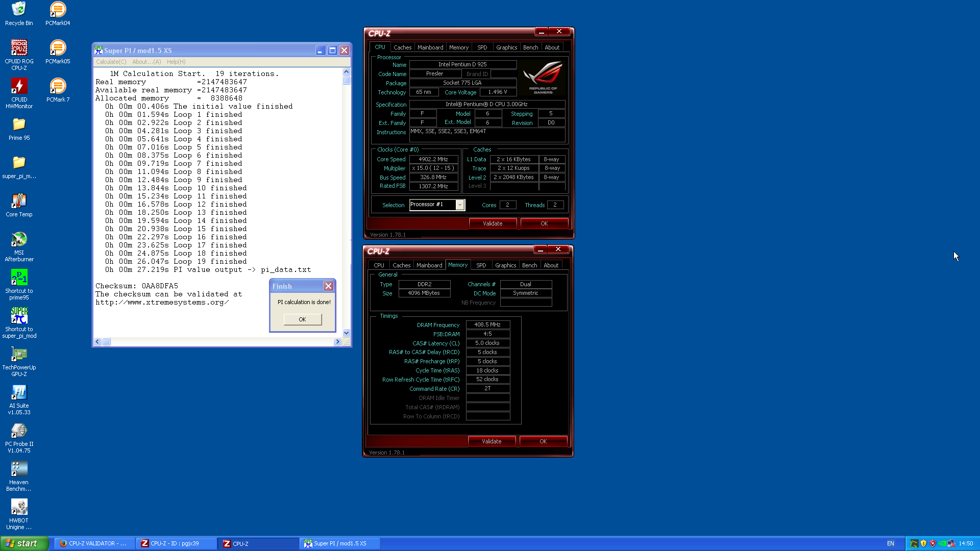Launch CPUID ROG CPU-Z shortcut

click(19, 55)
